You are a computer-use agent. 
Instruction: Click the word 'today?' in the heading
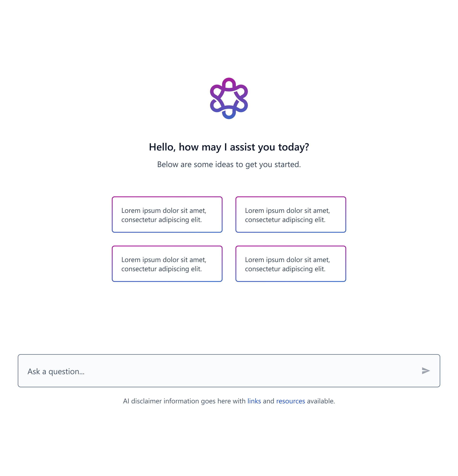tap(294, 147)
